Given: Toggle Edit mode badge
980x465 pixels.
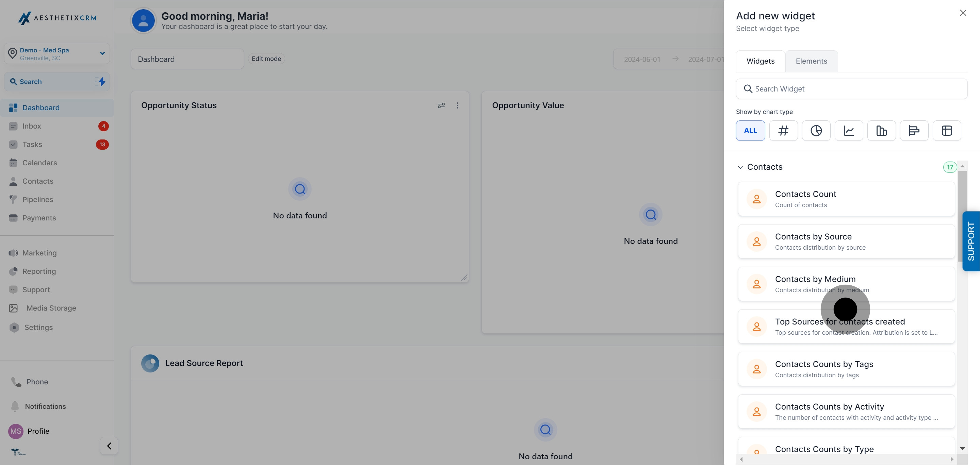Looking at the screenshot, I should coord(266,59).
